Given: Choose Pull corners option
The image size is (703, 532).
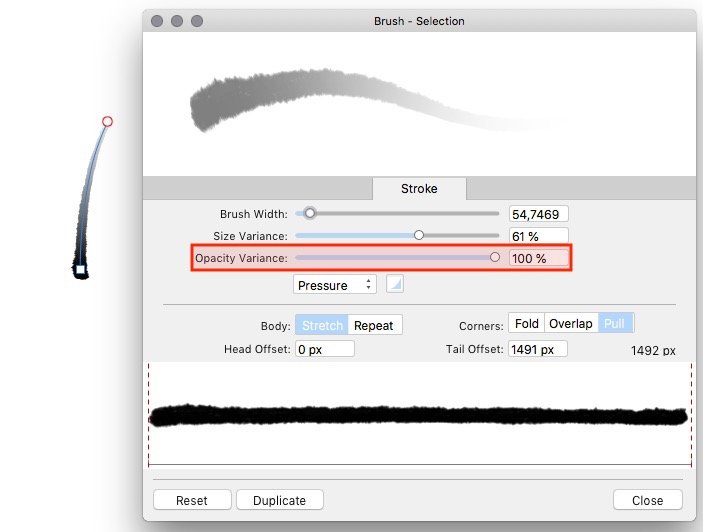Looking at the screenshot, I should coord(616,323).
